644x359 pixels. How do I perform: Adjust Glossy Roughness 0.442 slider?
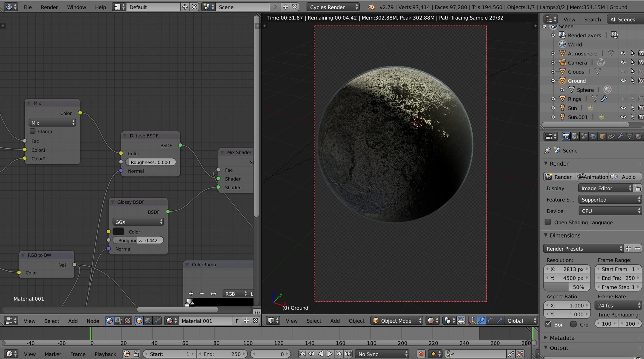[x=138, y=240]
